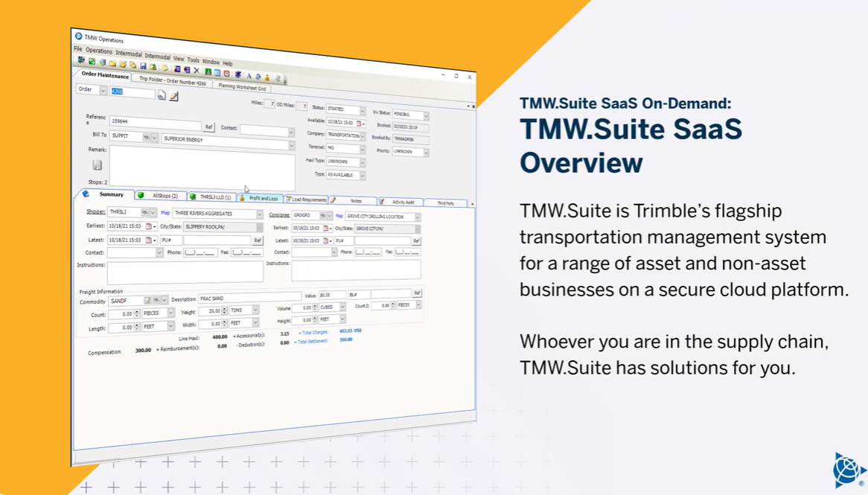Click the Weight value stepper

(224, 310)
